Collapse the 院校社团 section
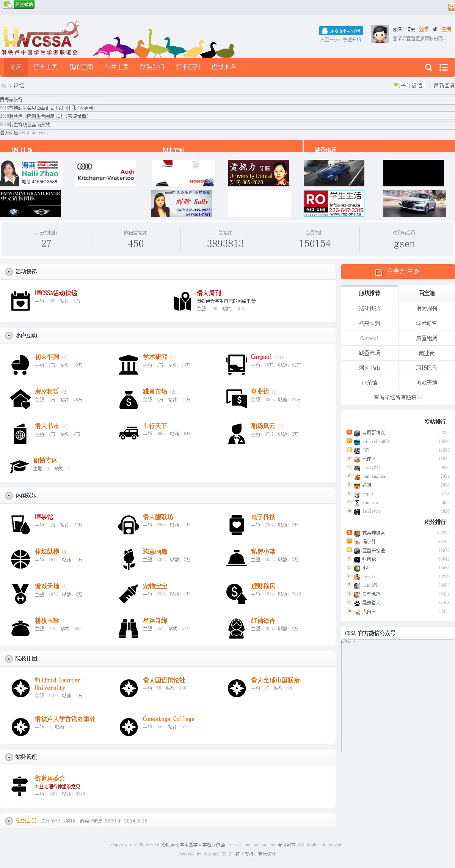455x868 pixels. pyautogui.click(x=9, y=659)
